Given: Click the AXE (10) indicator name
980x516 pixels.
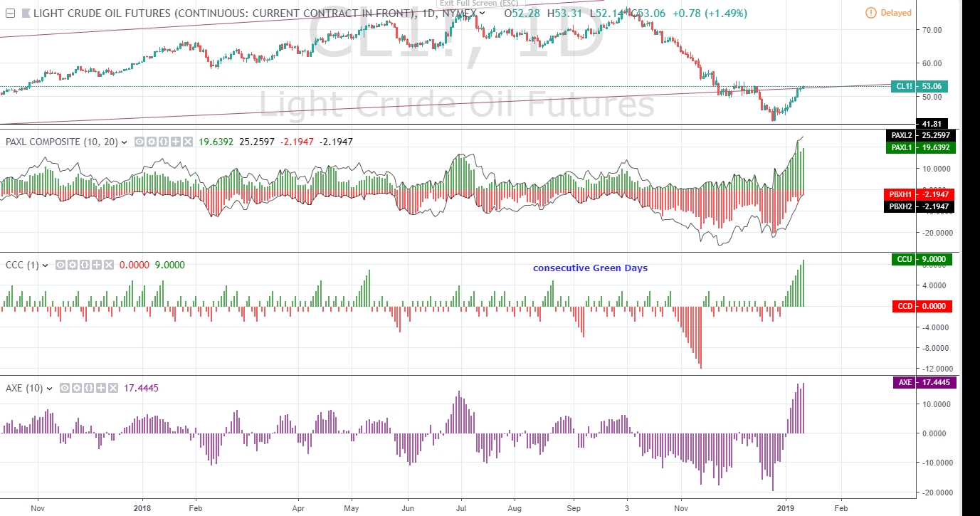Looking at the screenshot, I should coord(24,389).
